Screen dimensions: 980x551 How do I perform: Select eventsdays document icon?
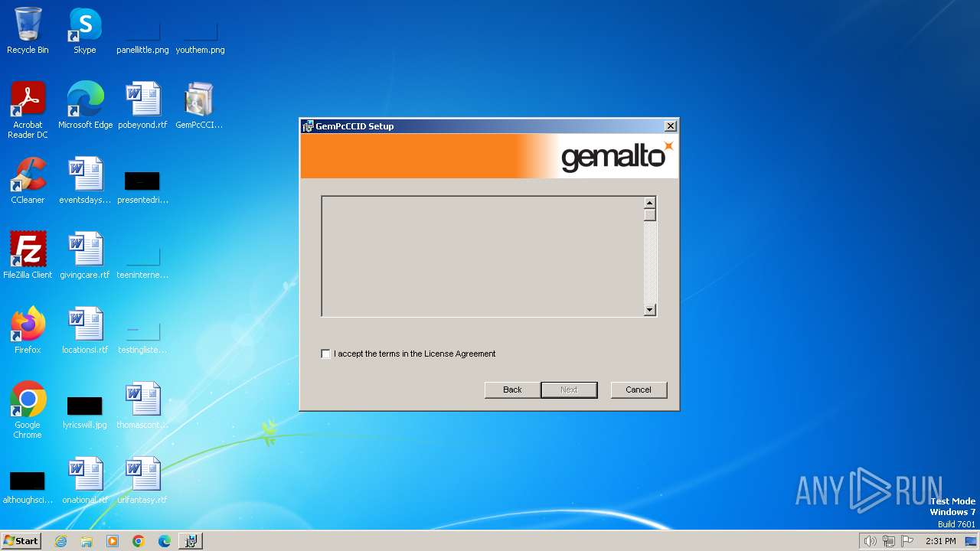85,181
